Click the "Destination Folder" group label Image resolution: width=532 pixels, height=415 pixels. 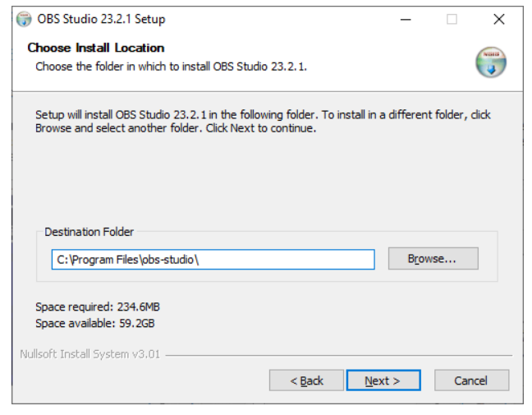point(89,232)
